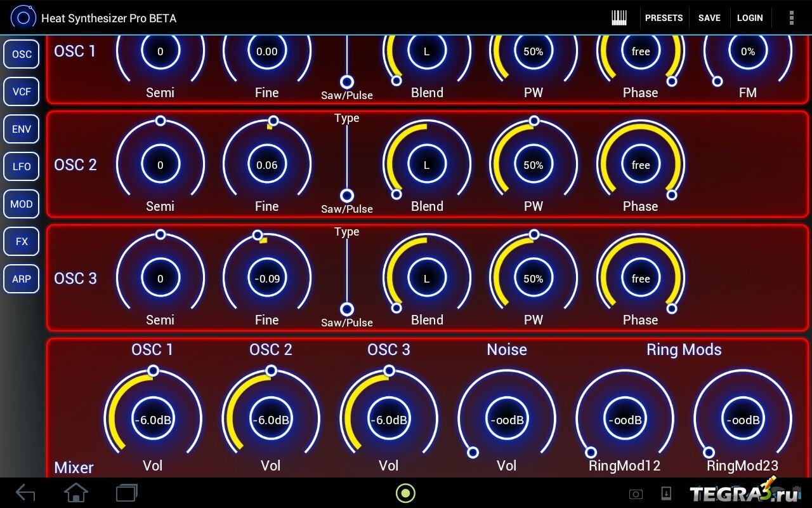Click the RingMod12 knob
This screenshot has height=508, width=812.
(x=625, y=419)
